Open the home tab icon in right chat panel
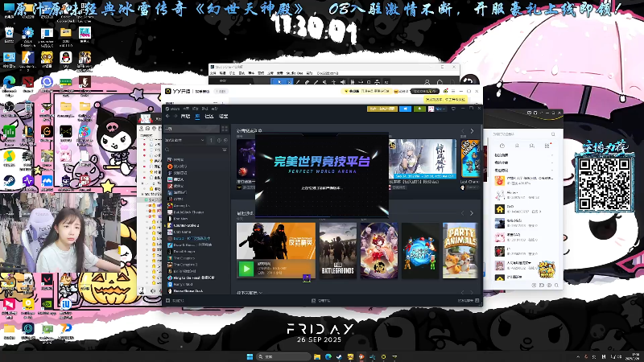The width and height of the screenshot is (644, 362). tap(502, 146)
